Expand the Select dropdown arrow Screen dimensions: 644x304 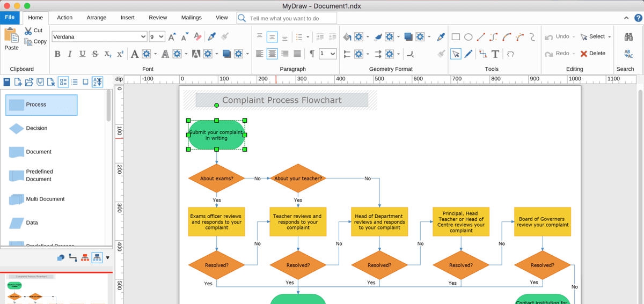click(x=609, y=37)
